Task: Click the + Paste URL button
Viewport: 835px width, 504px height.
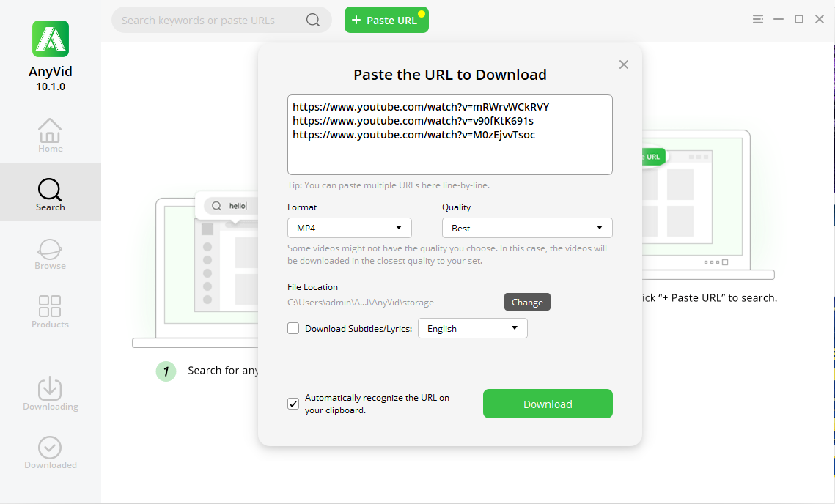Action: coord(386,21)
